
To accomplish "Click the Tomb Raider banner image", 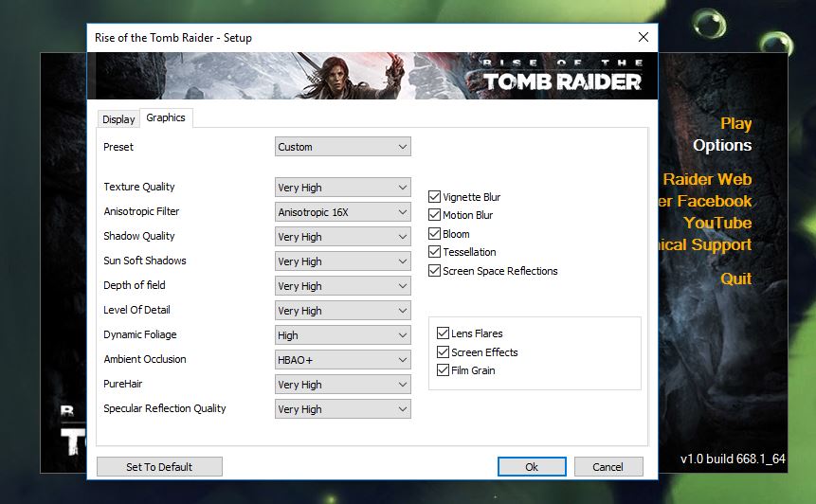I will tap(372, 76).
